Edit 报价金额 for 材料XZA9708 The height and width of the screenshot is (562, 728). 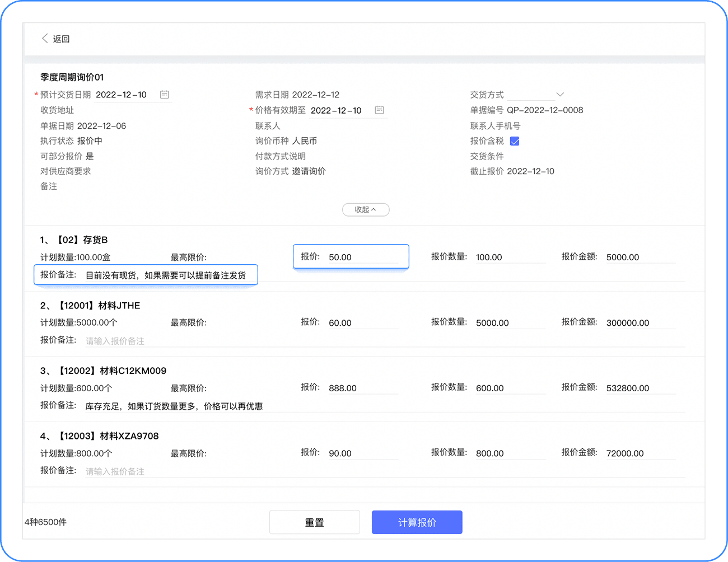[640, 453]
